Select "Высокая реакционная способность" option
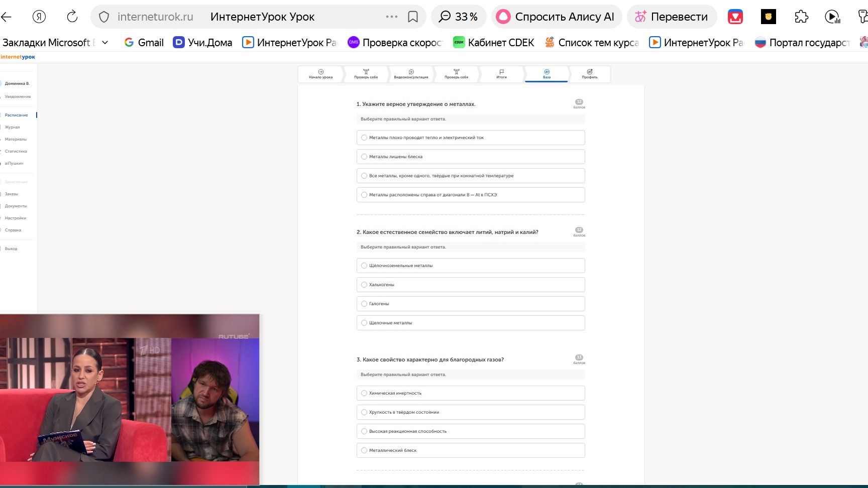Image resolution: width=868 pixels, height=488 pixels. (471, 431)
